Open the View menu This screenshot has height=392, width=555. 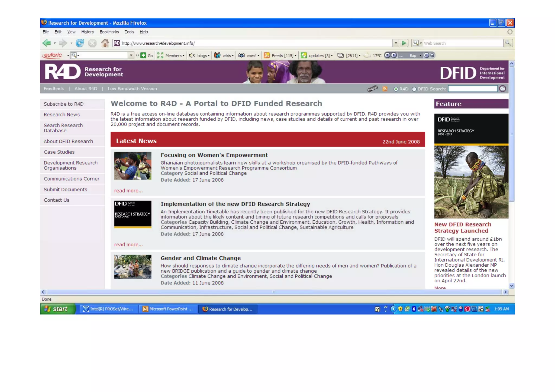click(71, 32)
